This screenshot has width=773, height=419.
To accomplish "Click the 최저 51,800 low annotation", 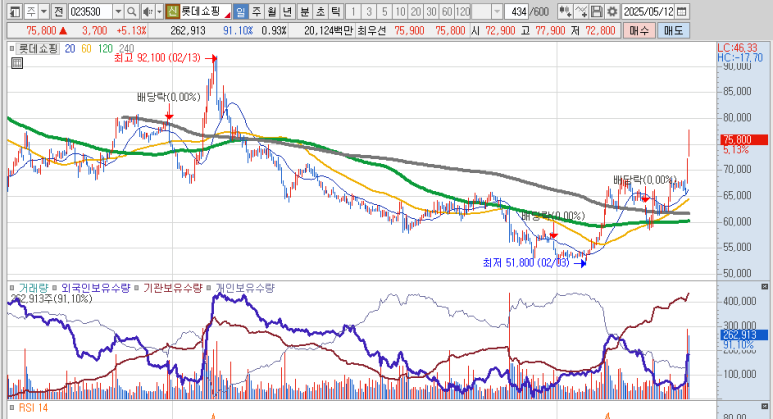I will pos(526,263).
